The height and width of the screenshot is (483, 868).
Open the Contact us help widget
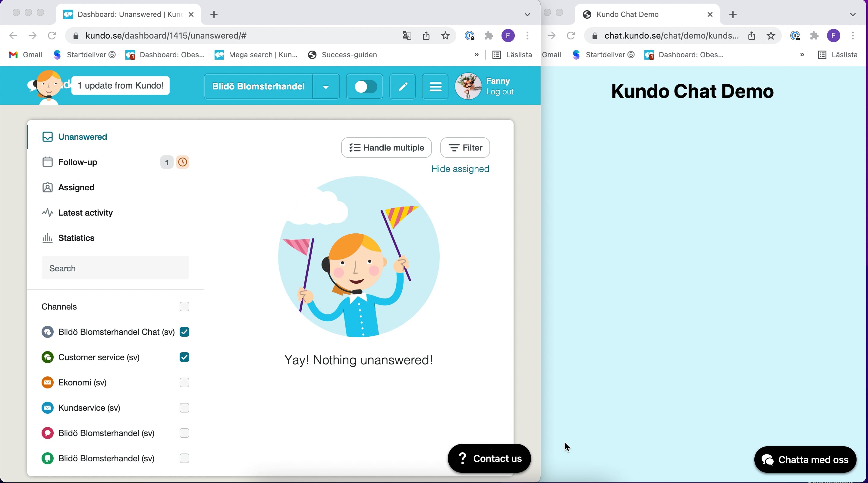click(x=489, y=458)
